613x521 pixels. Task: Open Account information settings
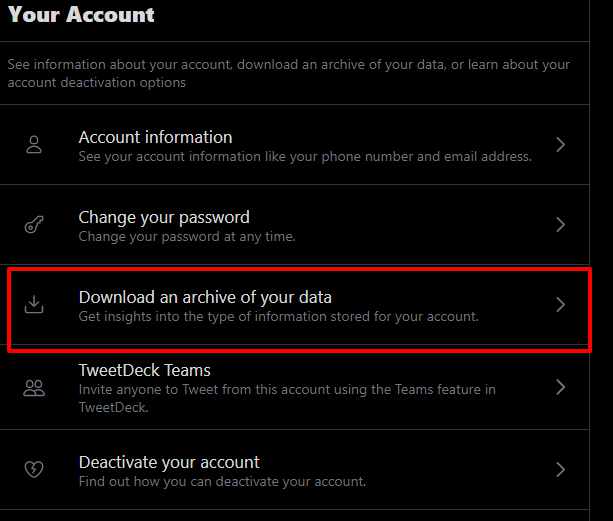295,145
